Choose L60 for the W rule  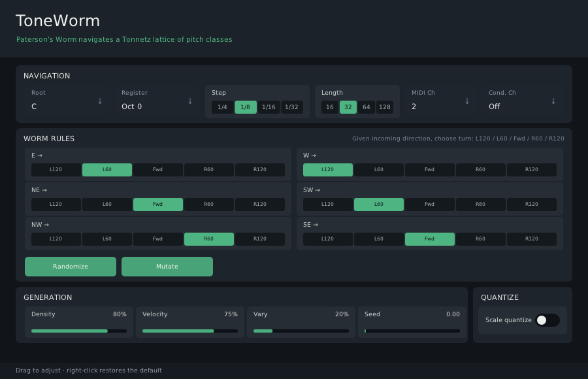[x=379, y=170]
